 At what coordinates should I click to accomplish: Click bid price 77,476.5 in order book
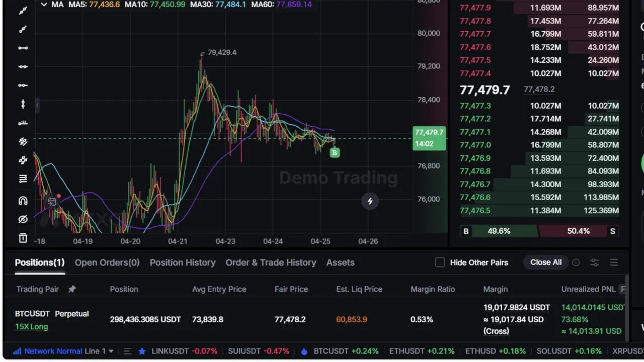475,210
